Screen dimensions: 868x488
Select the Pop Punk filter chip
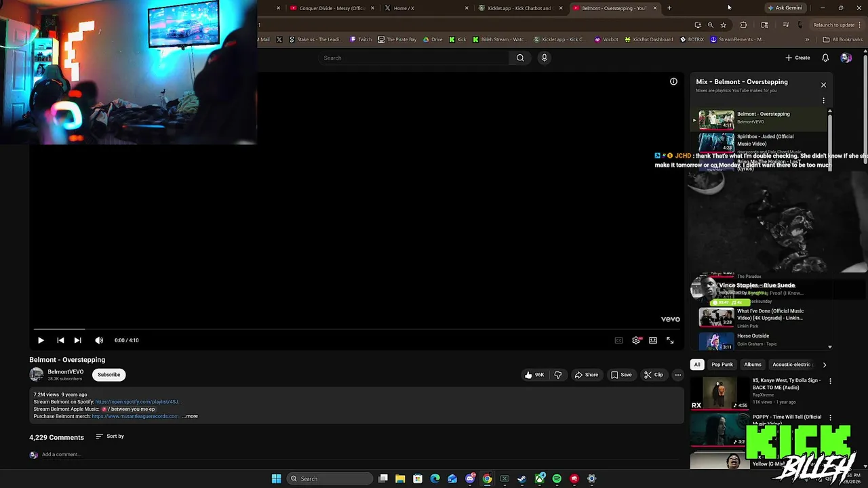[722, 365]
